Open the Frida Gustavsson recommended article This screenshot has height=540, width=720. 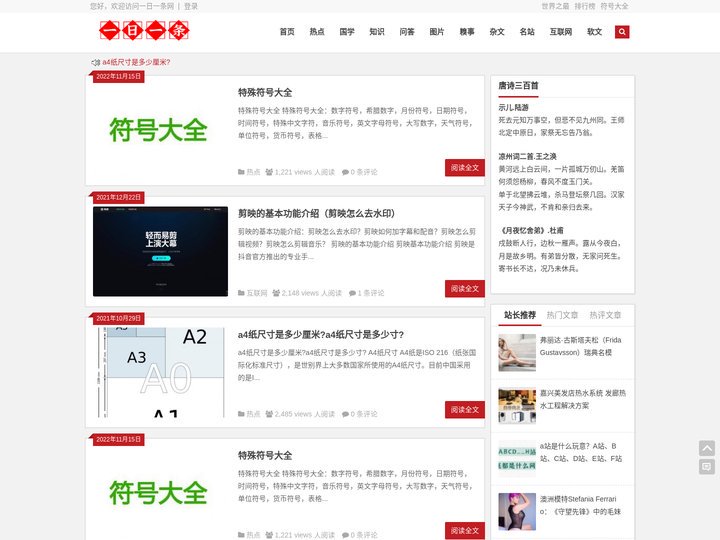point(580,346)
